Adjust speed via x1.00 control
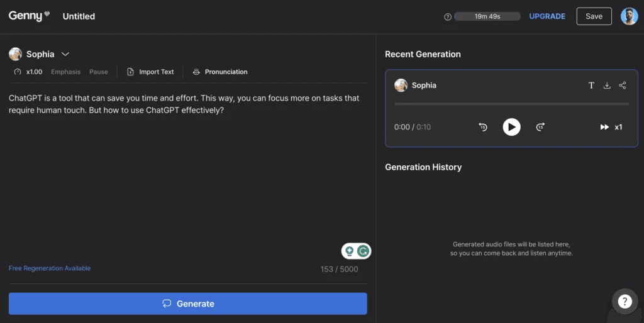 [28, 72]
